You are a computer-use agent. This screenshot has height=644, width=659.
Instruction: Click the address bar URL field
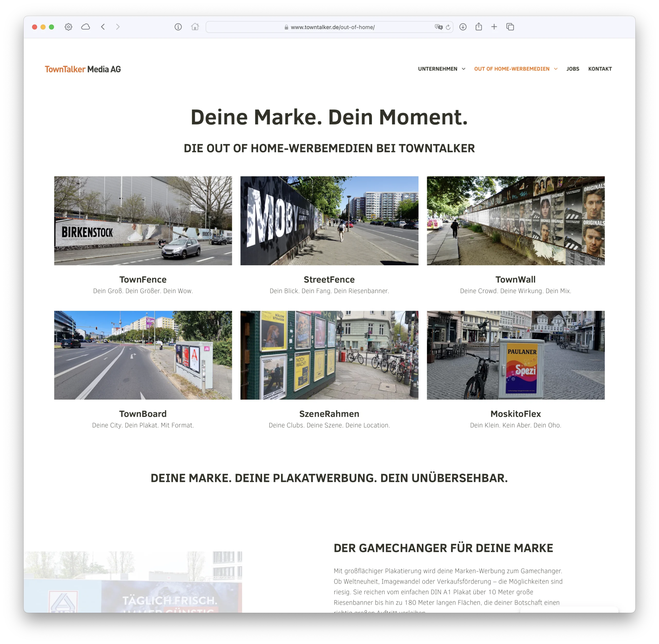pyautogui.click(x=329, y=27)
